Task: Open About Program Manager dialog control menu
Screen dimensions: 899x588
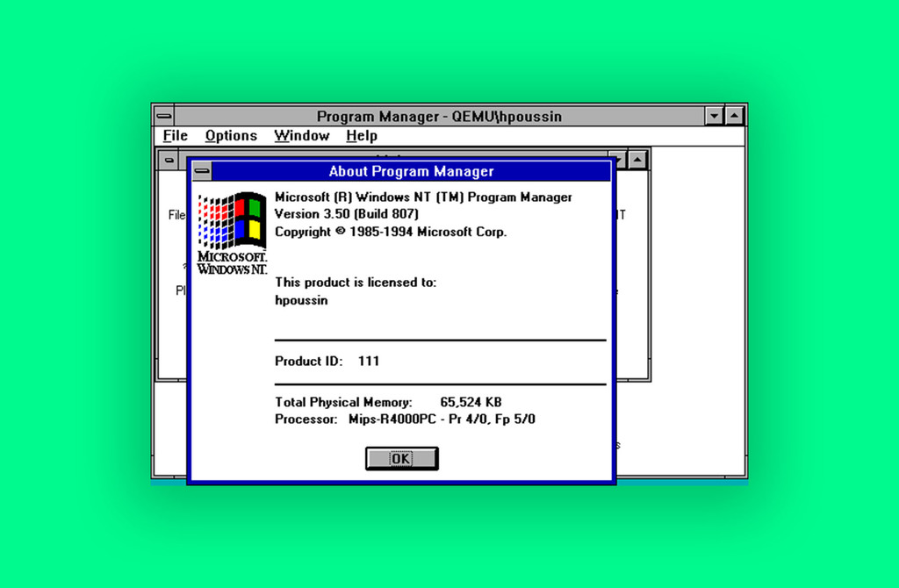Action: (x=202, y=171)
